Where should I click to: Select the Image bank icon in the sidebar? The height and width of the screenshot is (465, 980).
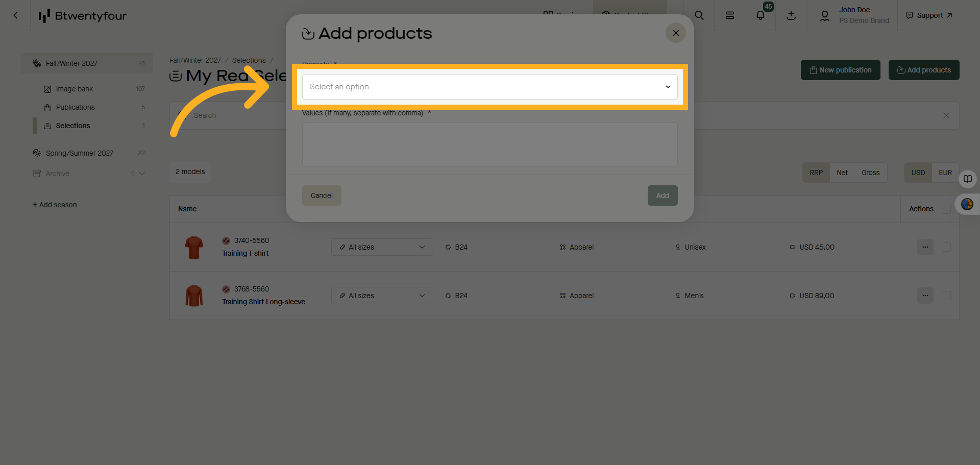pos(47,88)
